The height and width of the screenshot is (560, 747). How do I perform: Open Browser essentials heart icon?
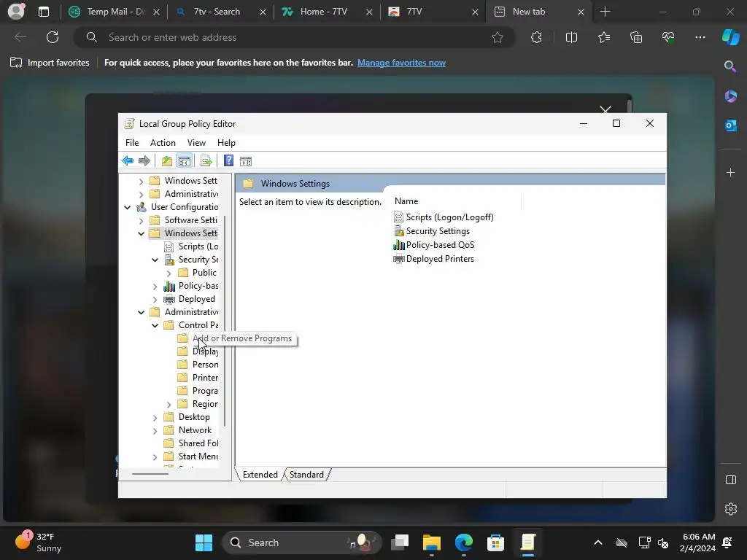tap(668, 37)
